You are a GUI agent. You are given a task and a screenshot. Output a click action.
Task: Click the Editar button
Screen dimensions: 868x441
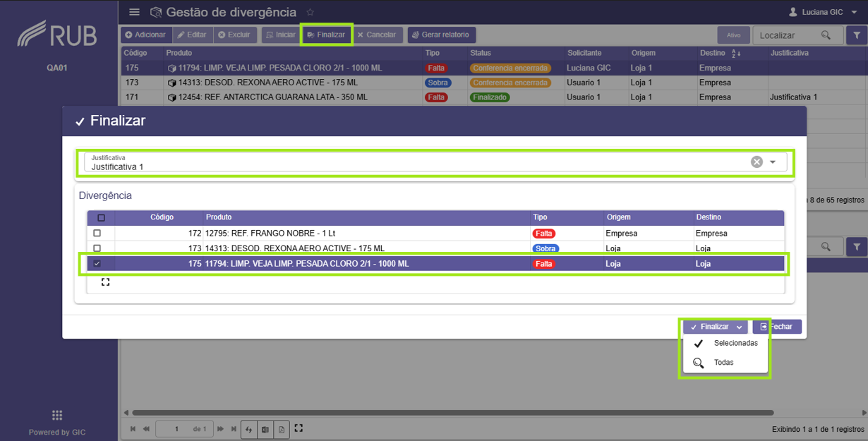192,35
